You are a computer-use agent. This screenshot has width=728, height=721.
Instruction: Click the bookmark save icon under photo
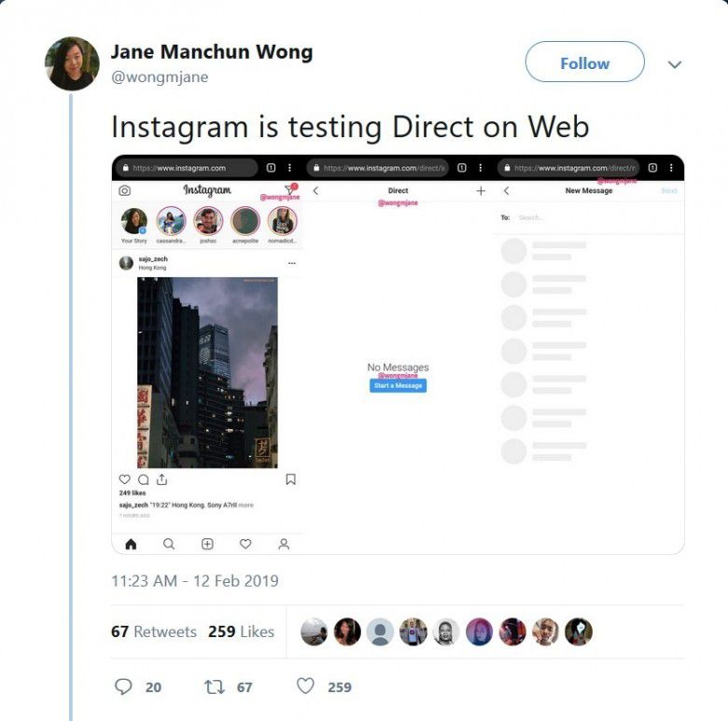click(290, 479)
